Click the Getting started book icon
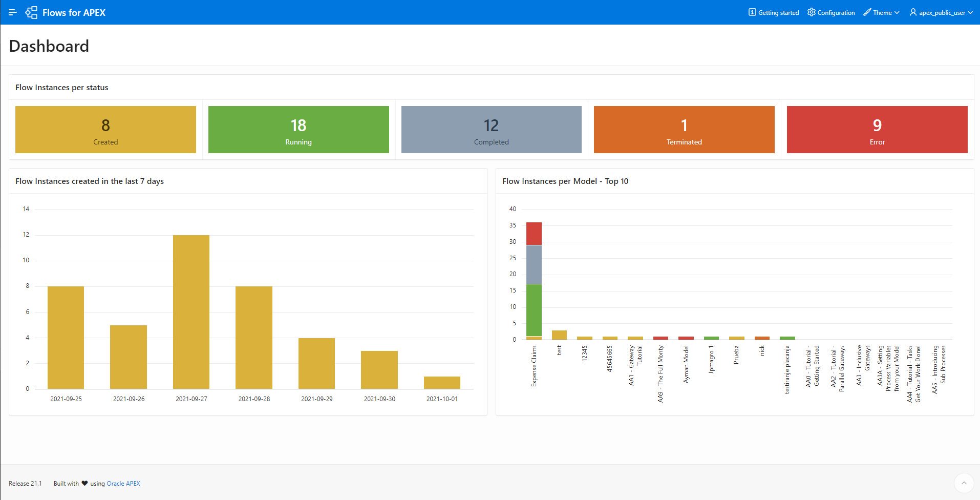 752,12
